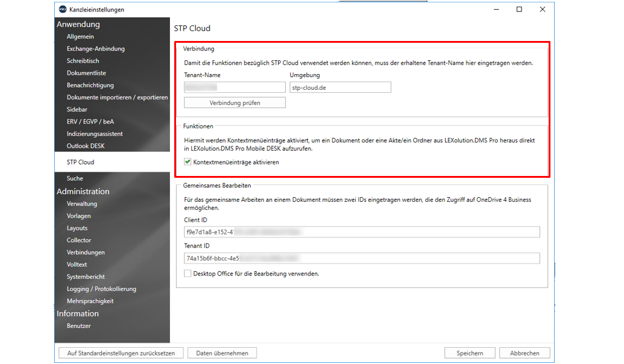Open Verwaltung under Administration
Screen dimensions: 624x364
click(81, 204)
